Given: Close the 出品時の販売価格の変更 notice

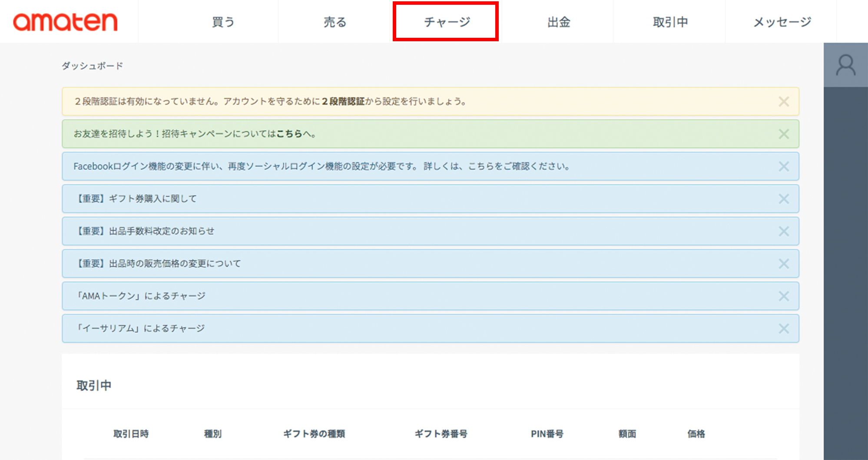Looking at the screenshot, I should [784, 264].
